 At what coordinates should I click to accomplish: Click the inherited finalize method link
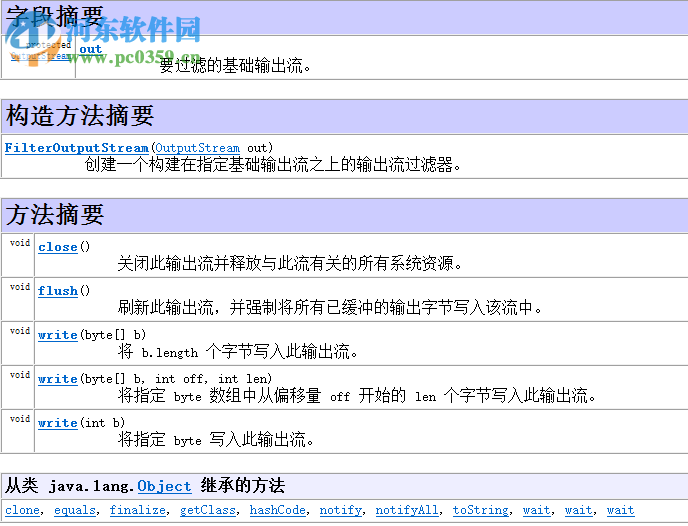(x=138, y=510)
